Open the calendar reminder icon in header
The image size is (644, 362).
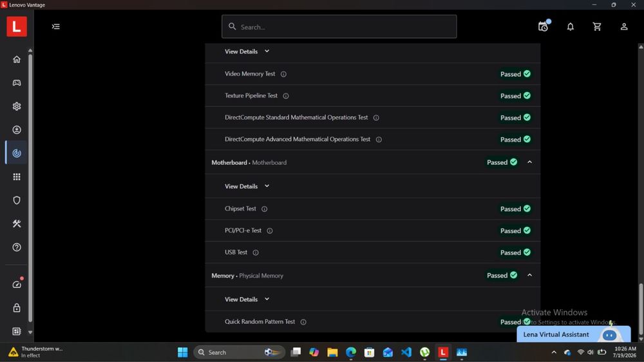(x=544, y=26)
